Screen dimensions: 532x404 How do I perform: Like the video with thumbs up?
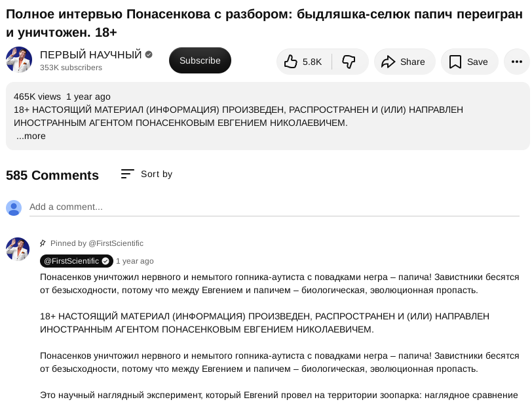click(x=291, y=62)
